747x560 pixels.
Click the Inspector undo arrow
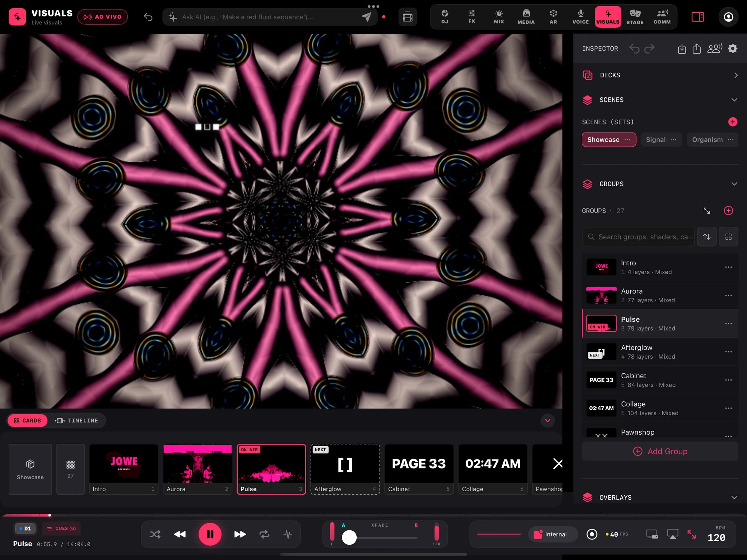coord(634,49)
